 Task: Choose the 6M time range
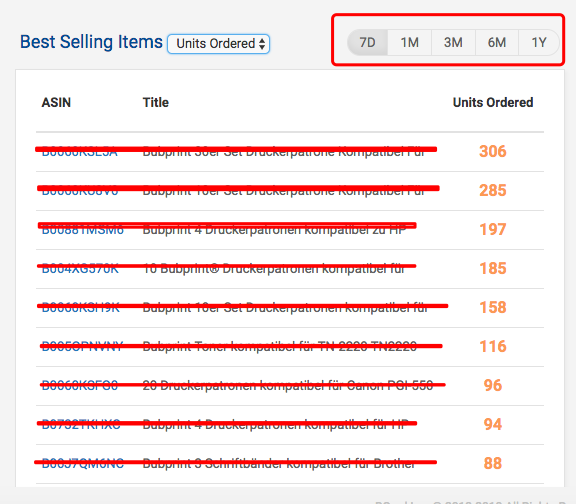[497, 43]
